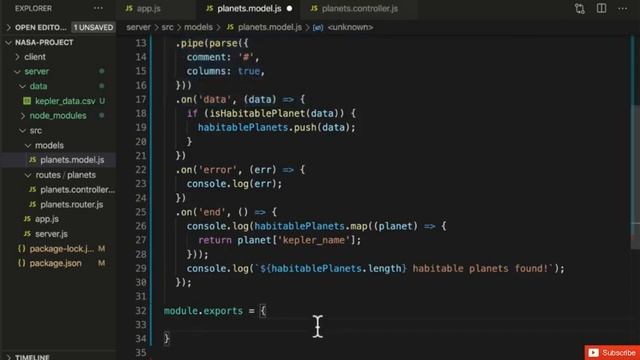Viewport: 640px width, 360px height.
Task: Open package-lock.json from the file tree
Action: click(62, 249)
